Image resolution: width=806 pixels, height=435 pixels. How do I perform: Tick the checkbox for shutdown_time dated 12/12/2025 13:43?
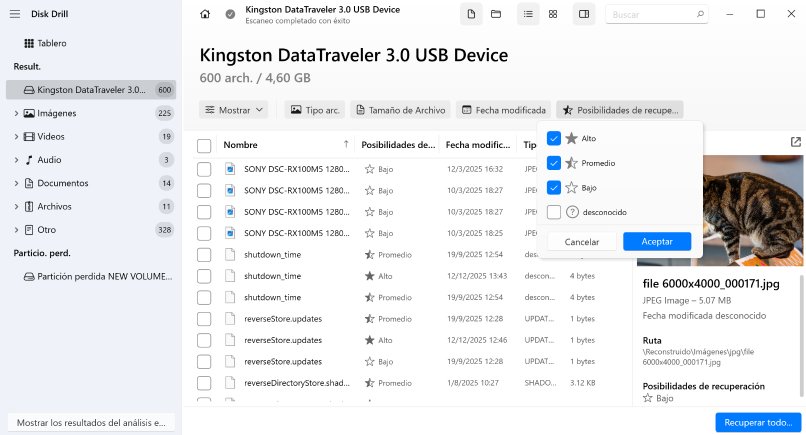click(x=204, y=276)
